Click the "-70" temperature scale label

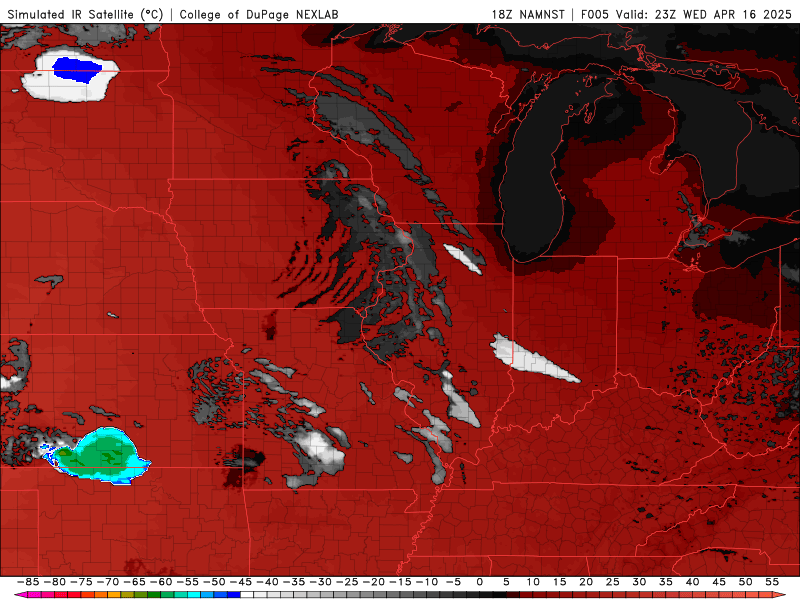[x=108, y=582]
